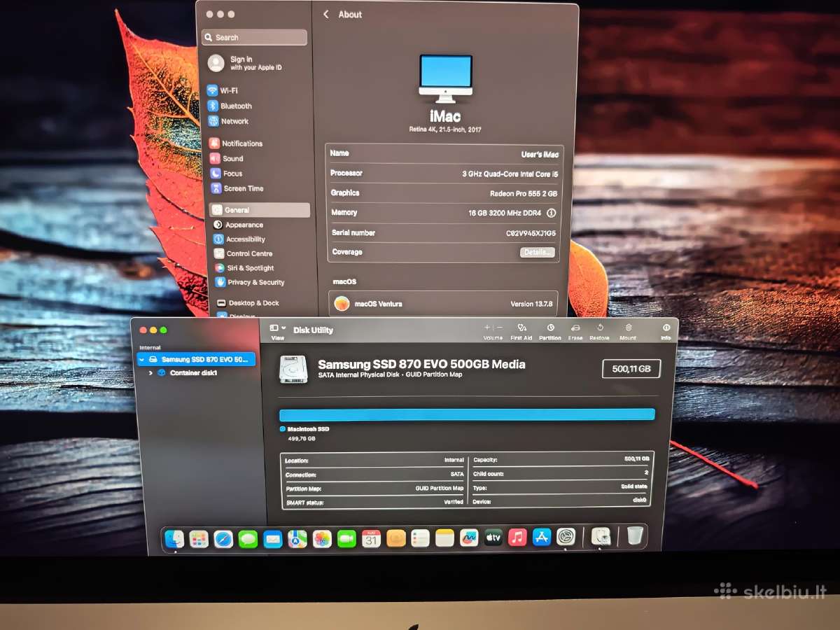Open Finder from the Dock
The width and height of the screenshot is (840, 630).
(x=174, y=538)
